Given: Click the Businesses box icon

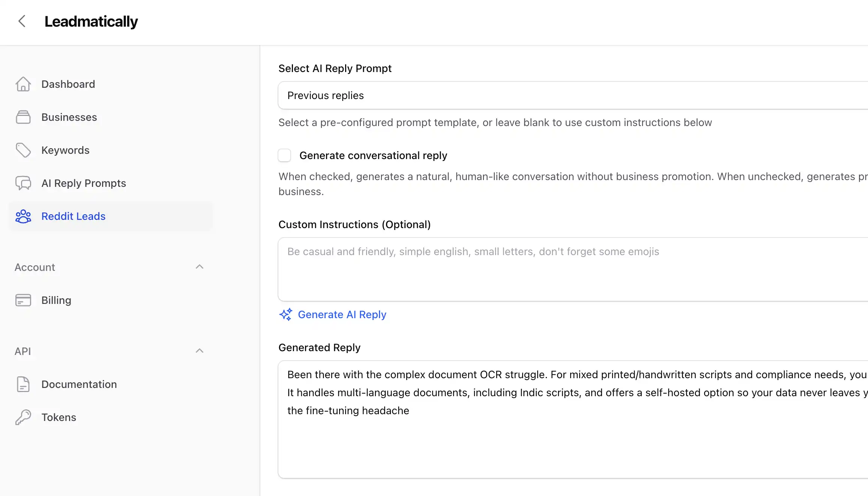Looking at the screenshot, I should 23,117.
